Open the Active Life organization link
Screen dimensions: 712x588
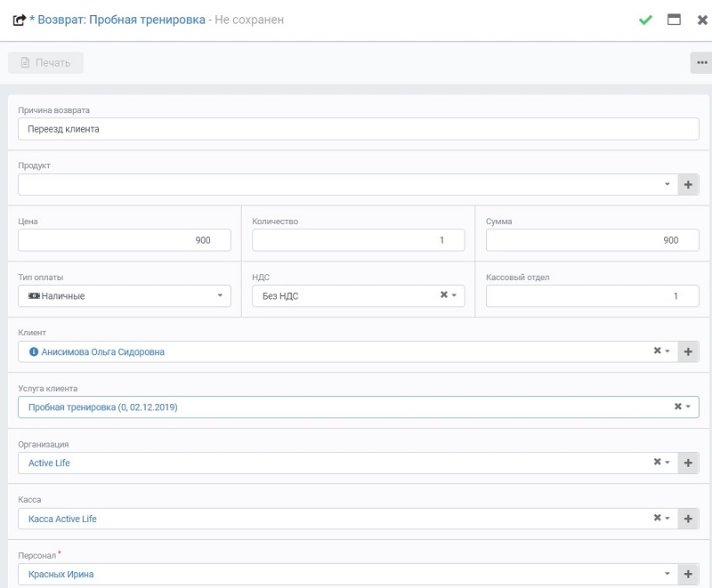click(x=49, y=463)
